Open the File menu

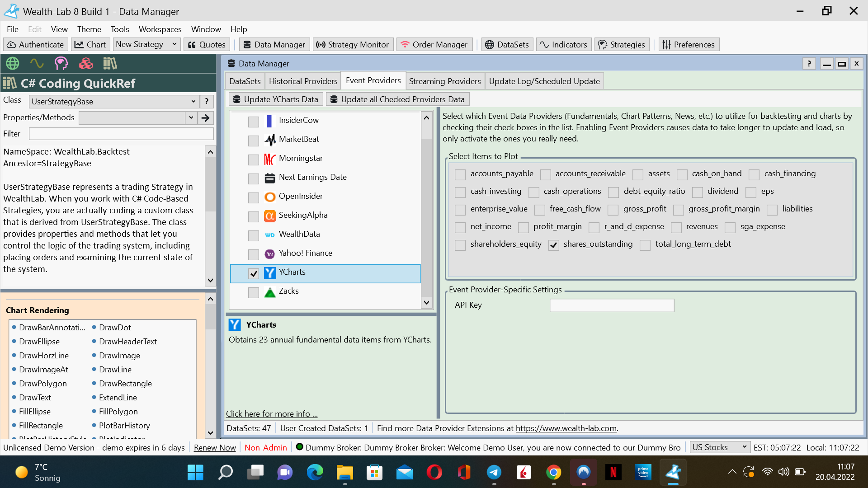coord(13,29)
